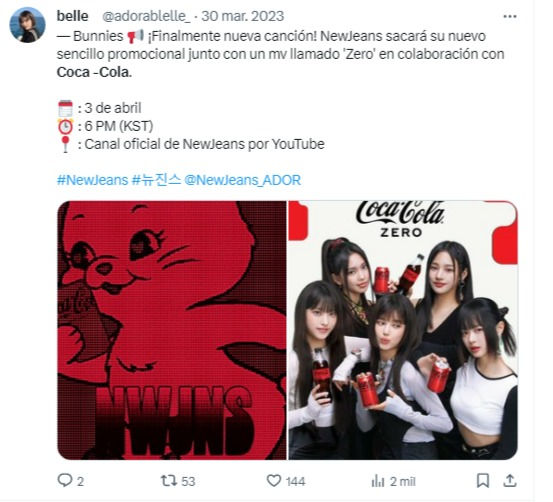
Task: Follow the #뉴진스 hashtag link
Action: pyautogui.click(x=156, y=180)
